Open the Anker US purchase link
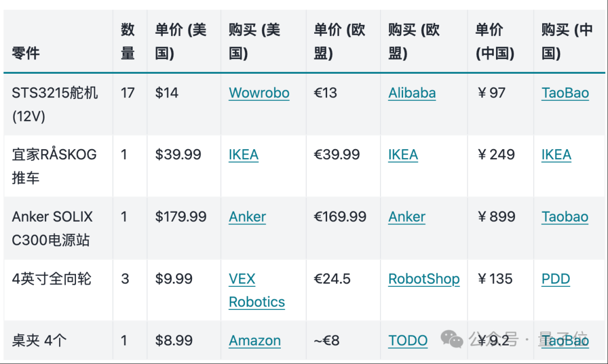 click(247, 217)
